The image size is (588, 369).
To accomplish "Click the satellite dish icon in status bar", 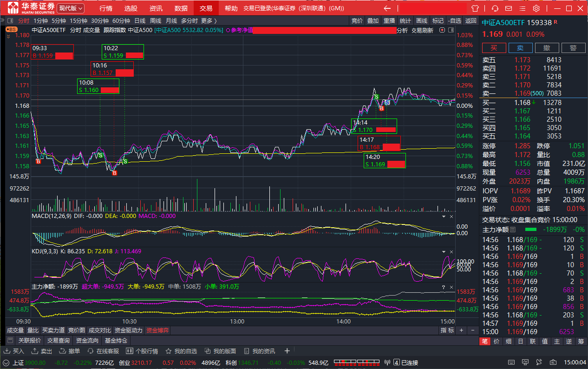I will click(538, 362).
